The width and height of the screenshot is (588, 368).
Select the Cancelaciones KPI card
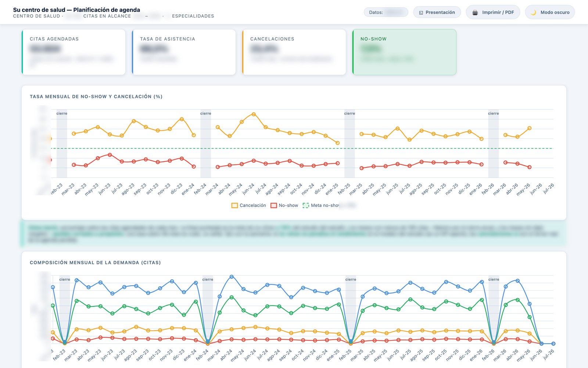294,52
